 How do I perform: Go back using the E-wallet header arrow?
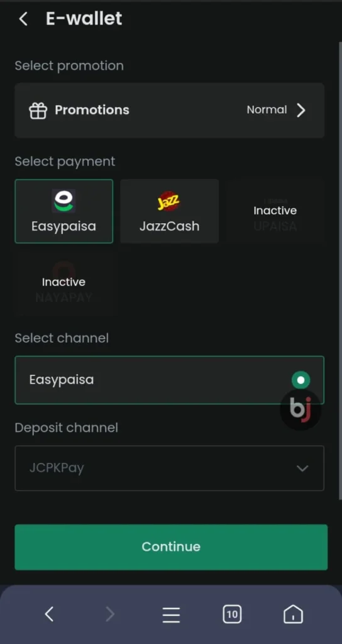[23, 19]
